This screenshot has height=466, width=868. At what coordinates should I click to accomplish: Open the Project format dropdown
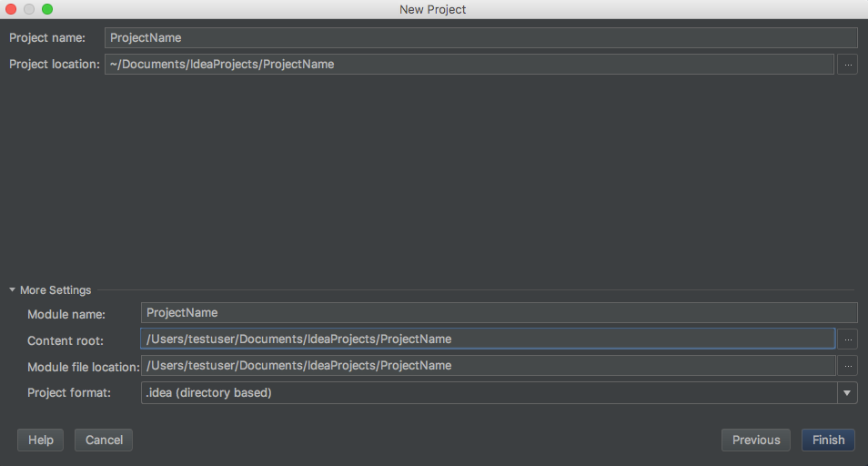click(x=846, y=393)
